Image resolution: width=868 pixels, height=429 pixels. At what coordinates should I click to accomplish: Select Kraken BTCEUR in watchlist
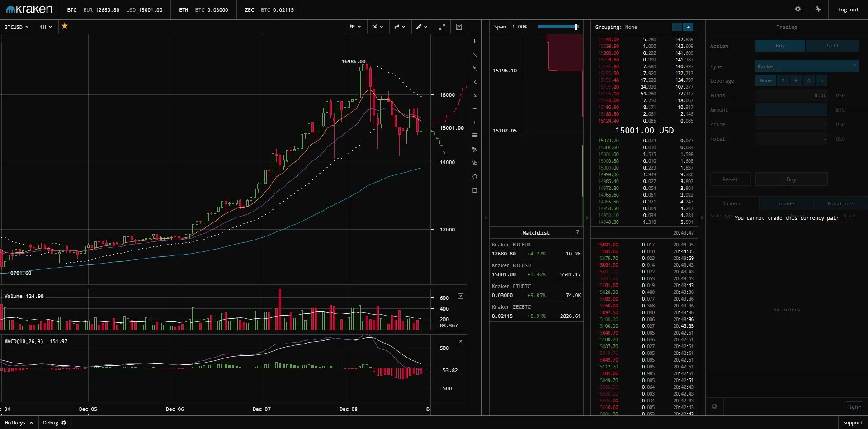point(536,249)
